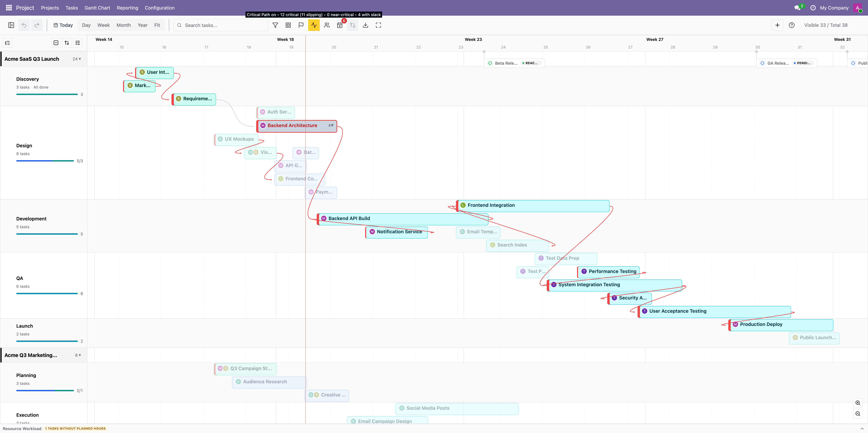Screen dimensions: 868x433
Task: Click the GA Release milestone marker
Action: (786, 63)
